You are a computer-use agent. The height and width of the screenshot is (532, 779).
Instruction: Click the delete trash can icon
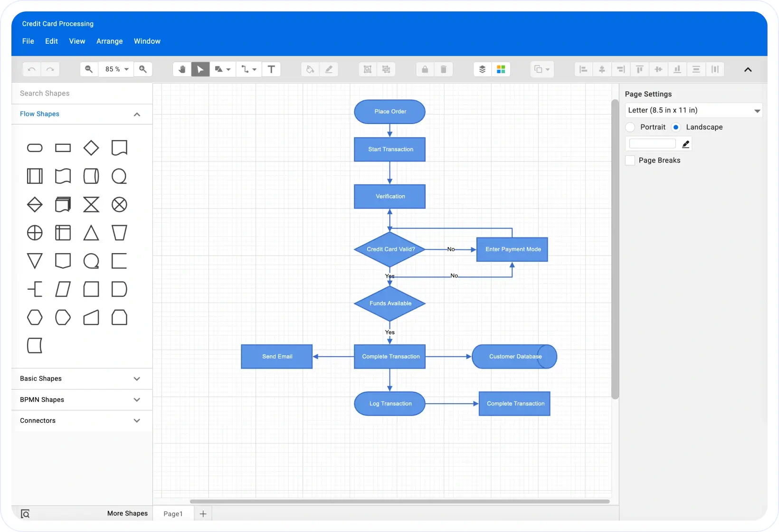(443, 69)
